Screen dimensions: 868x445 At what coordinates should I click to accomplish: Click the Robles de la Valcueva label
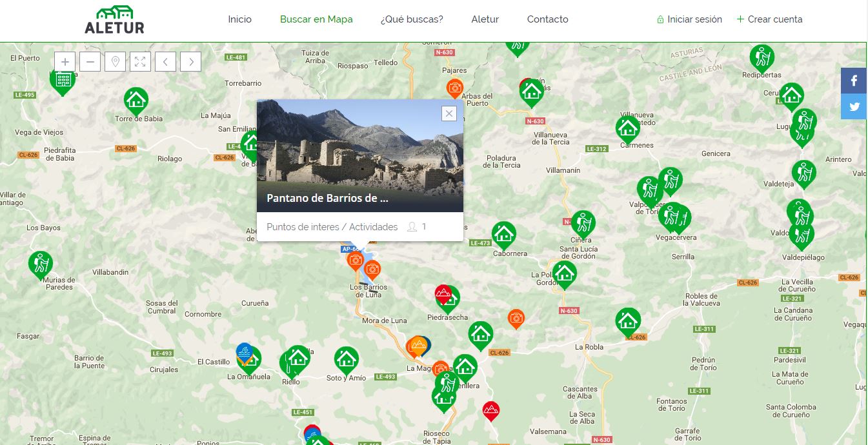703,299
